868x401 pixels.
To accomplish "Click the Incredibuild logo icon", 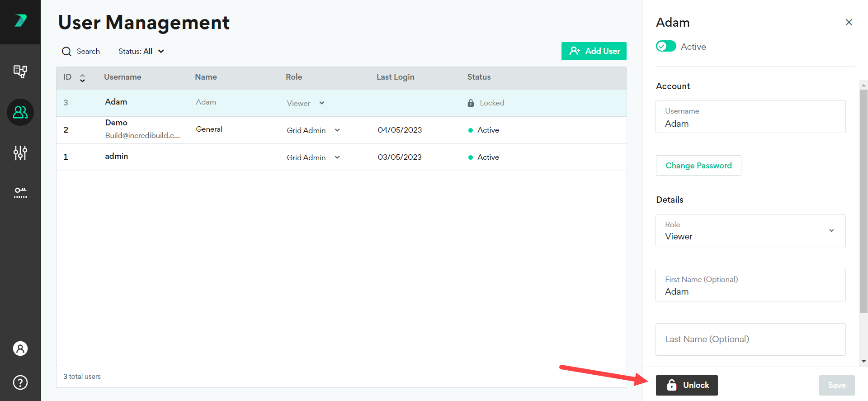I will click(x=20, y=21).
